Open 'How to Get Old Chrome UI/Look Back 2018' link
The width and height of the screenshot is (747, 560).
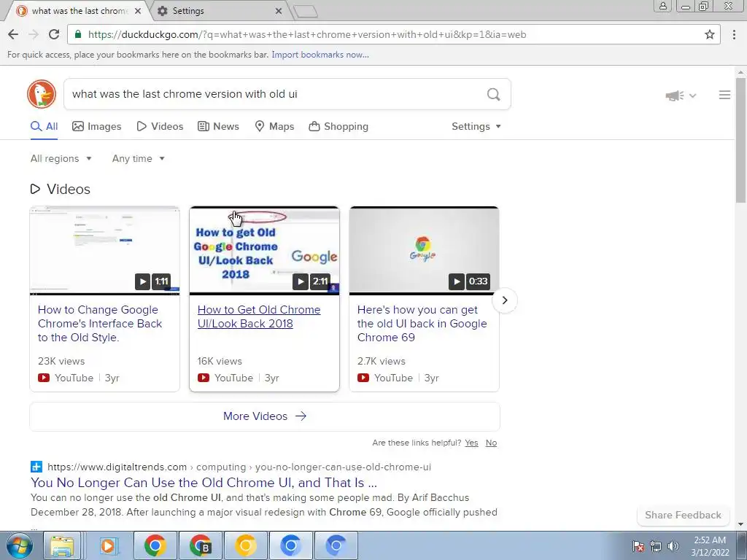(x=259, y=316)
